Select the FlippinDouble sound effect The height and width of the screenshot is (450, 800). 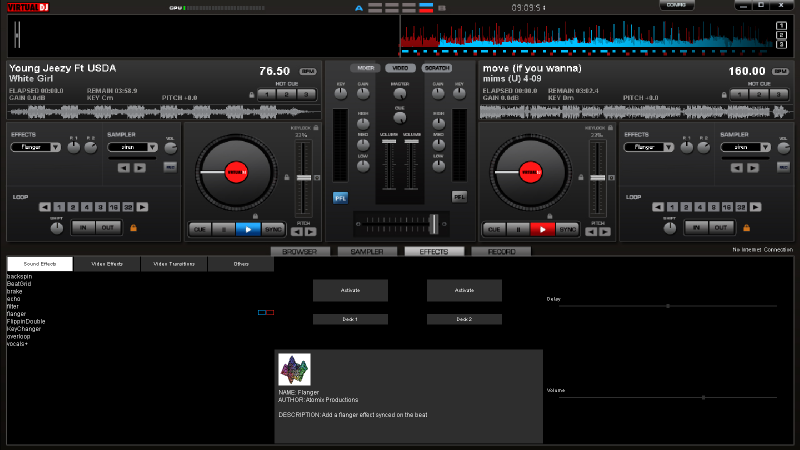[x=26, y=321]
